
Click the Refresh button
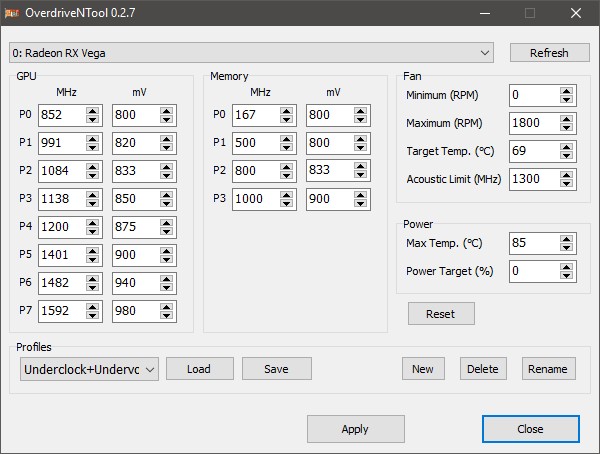pyautogui.click(x=549, y=53)
